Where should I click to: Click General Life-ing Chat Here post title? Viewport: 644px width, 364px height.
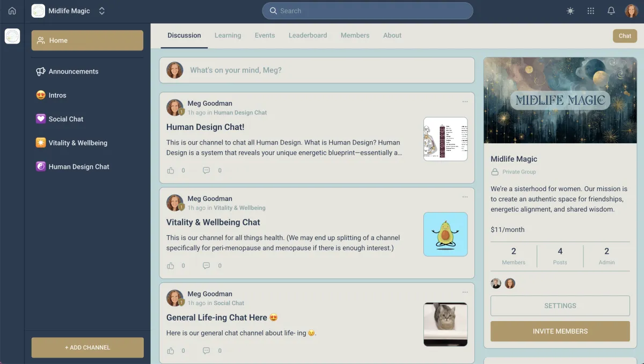click(x=222, y=317)
